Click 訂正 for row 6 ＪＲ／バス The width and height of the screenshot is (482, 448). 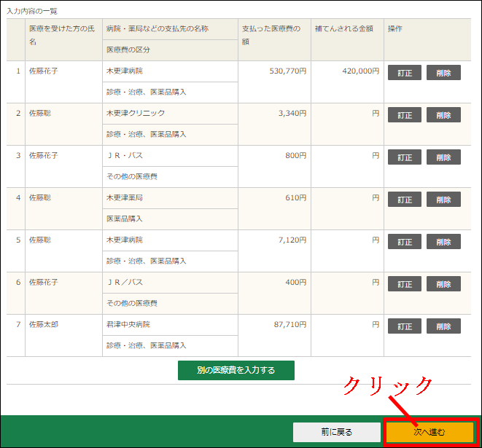coord(404,283)
